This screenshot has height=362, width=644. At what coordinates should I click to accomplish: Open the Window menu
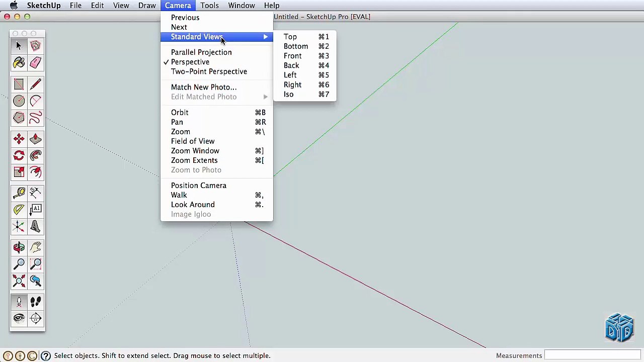tap(242, 6)
